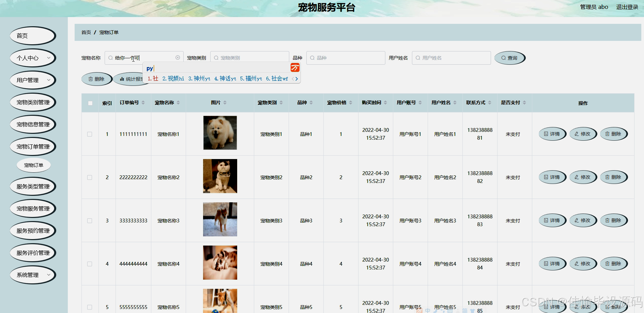The width and height of the screenshot is (644, 313).
Task: Open 宠物服务管理 sidebar menu
Action: pyautogui.click(x=33, y=208)
